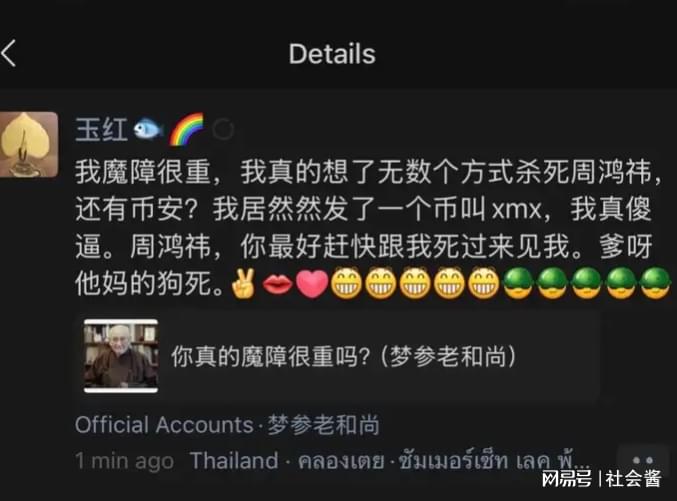Viewport: 677px width, 501px height.
Task: Click the pink heart emoji
Action: click(312, 284)
